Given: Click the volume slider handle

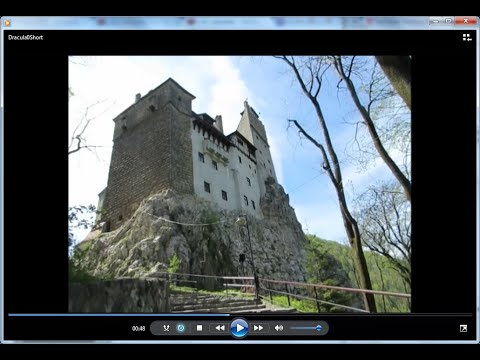Looking at the screenshot, I should pos(319,328).
